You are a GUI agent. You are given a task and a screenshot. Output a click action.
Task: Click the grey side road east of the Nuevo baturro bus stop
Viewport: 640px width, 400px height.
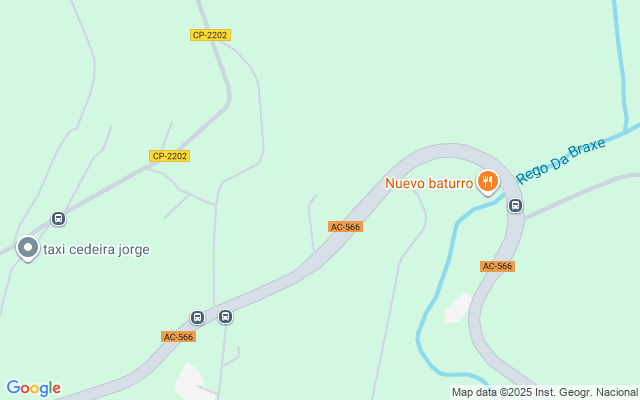coord(582,195)
